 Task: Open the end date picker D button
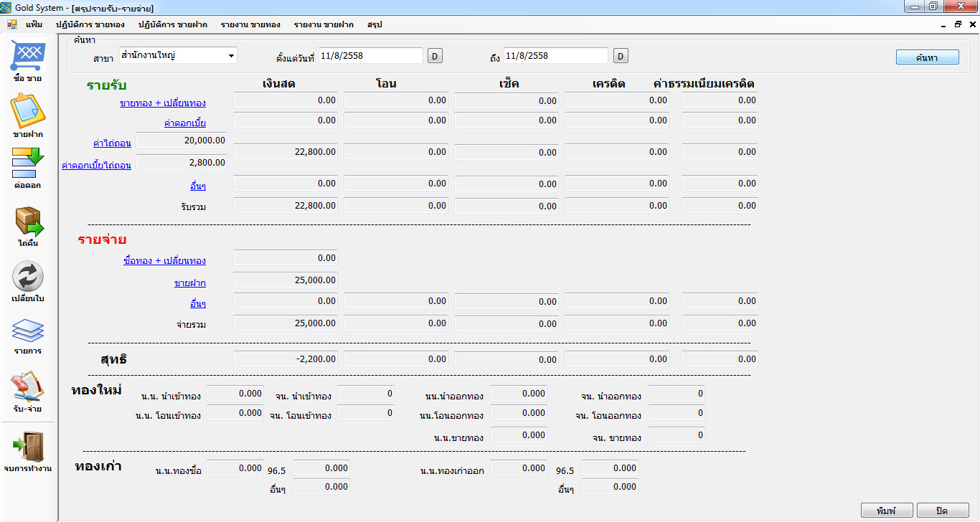coord(621,56)
